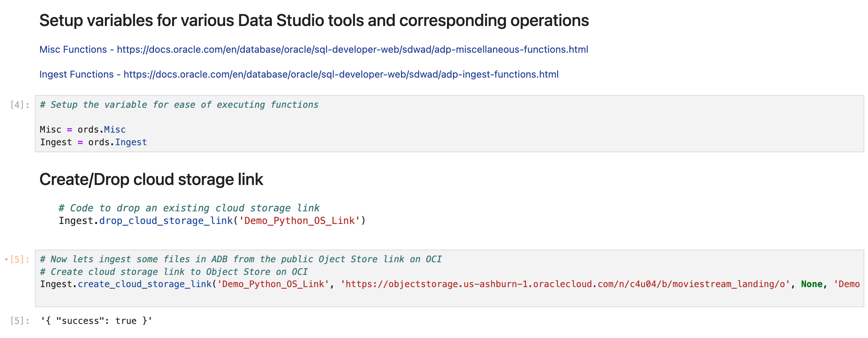Viewport: 868px width, 338px height.
Task: Click the Setup variables section heading
Action: 314,20
